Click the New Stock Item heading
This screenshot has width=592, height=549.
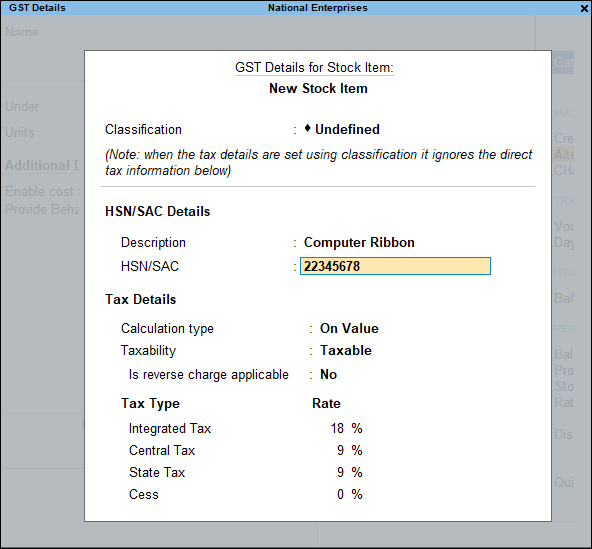coord(318,88)
